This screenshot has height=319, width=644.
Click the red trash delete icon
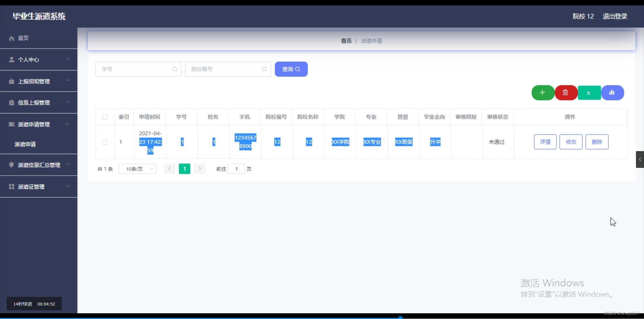[566, 93]
